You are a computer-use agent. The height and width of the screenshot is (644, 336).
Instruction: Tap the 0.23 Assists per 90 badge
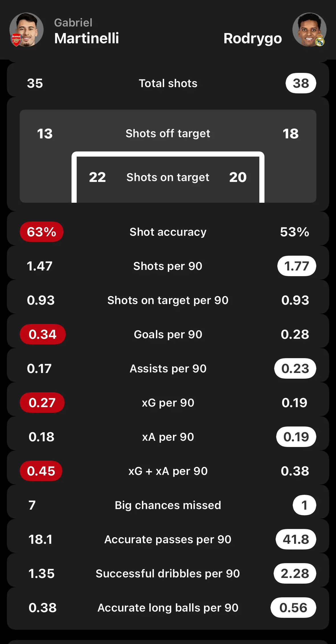[295, 368]
